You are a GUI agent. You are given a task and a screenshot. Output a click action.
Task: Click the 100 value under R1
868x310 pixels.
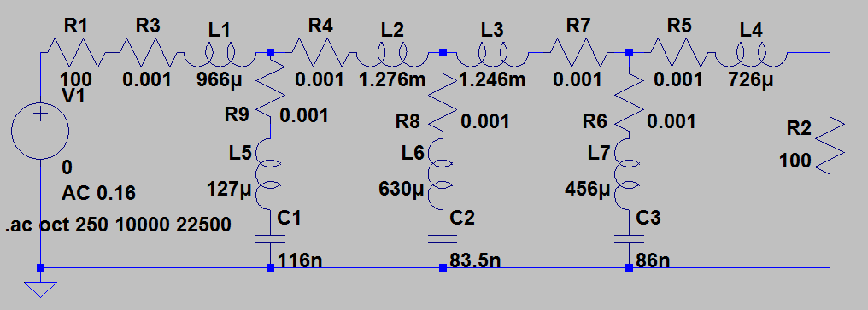(x=76, y=79)
